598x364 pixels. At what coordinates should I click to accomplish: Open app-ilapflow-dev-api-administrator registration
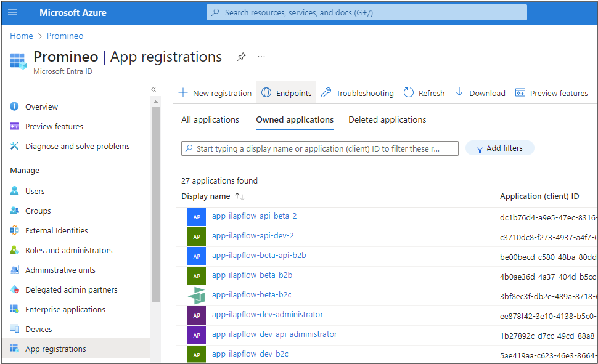(x=274, y=334)
